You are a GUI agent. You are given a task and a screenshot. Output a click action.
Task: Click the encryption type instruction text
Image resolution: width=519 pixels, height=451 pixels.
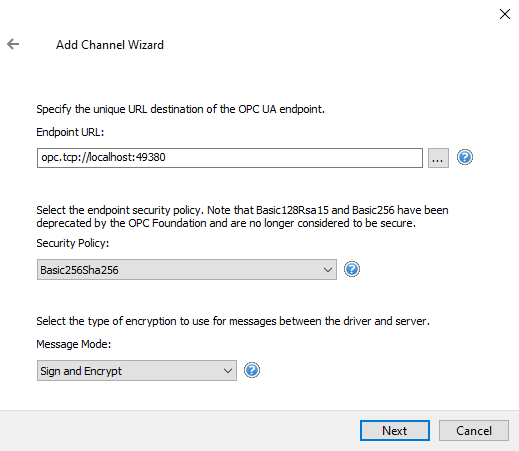click(x=233, y=321)
